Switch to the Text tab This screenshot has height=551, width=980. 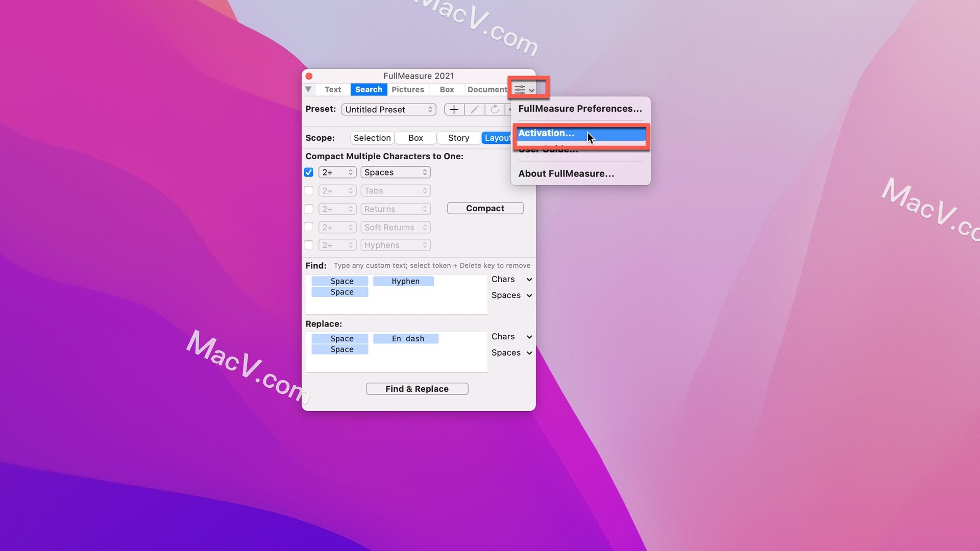(333, 90)
